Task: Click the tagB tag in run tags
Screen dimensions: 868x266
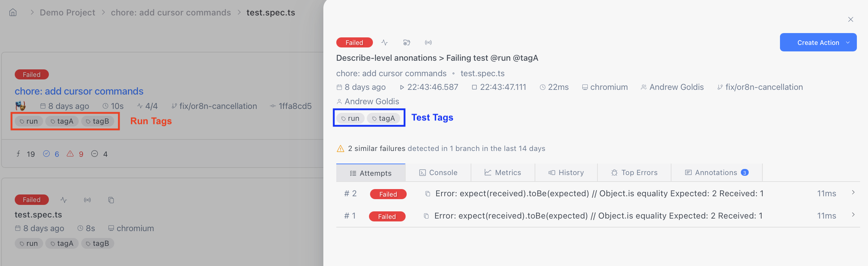Action: (x=98, y=121)
